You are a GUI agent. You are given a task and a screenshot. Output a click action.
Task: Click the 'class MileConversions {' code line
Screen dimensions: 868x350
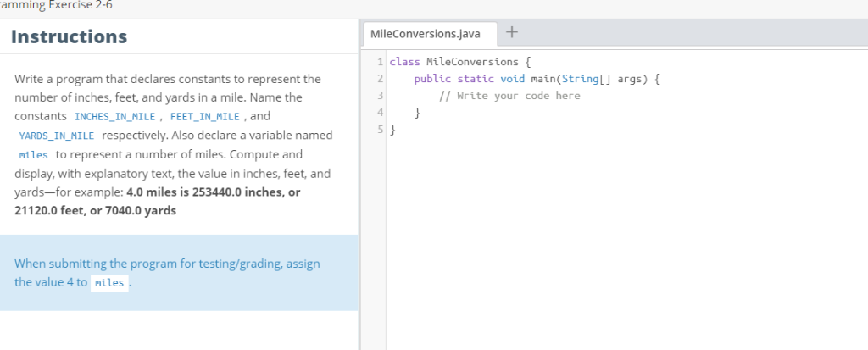tap(460, 62)
